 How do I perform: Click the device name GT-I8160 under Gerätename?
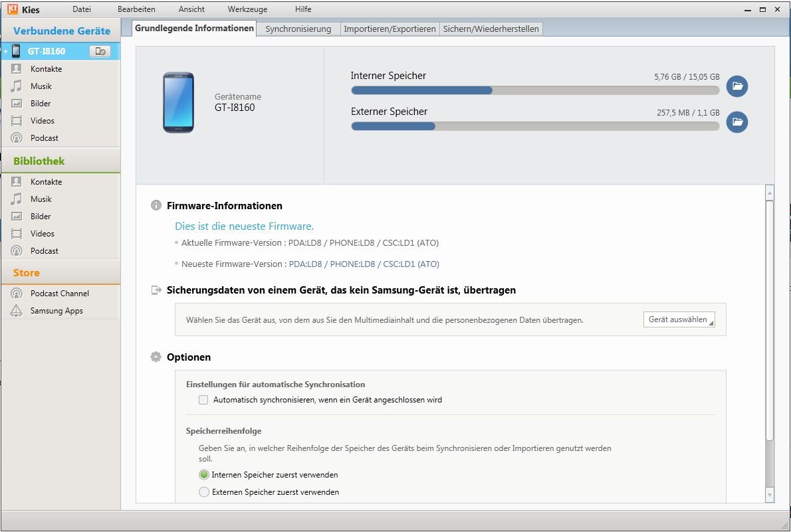pyautogui.click(x=235, y=108)
